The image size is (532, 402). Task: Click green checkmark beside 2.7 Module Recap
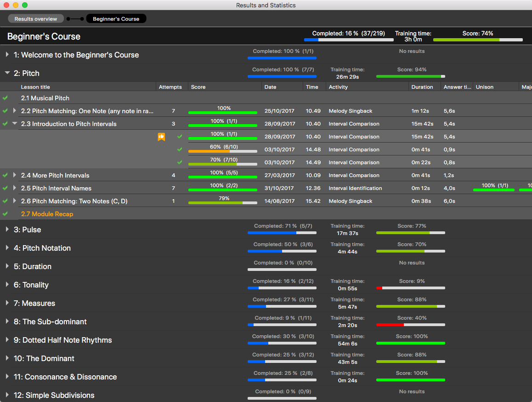(x=5, y=214)
